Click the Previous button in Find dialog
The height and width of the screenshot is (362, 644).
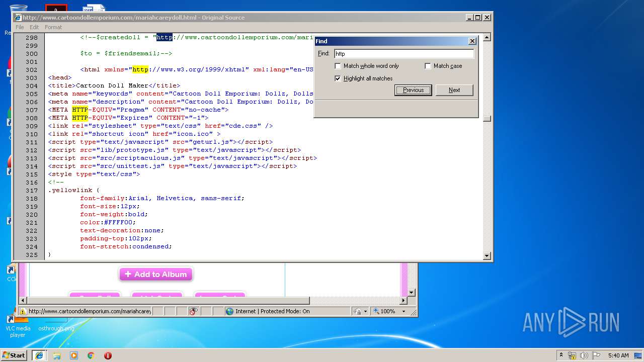(413, 90)
